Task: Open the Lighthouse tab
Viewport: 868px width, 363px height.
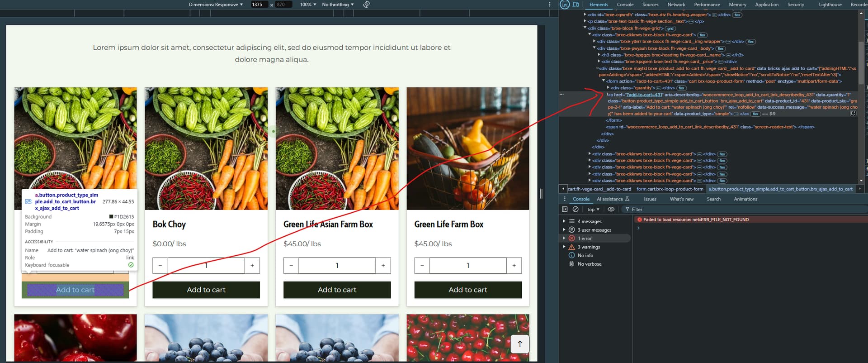Action: [830, 5]
